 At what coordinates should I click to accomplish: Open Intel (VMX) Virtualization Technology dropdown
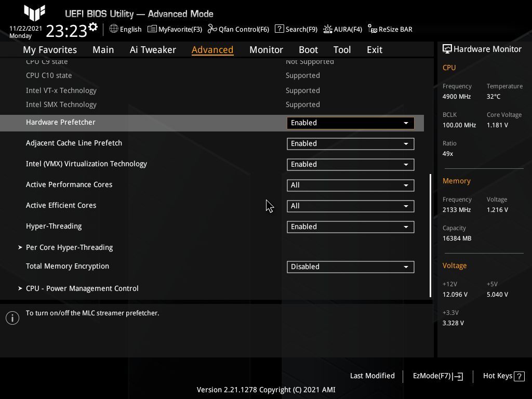point(351,165)
